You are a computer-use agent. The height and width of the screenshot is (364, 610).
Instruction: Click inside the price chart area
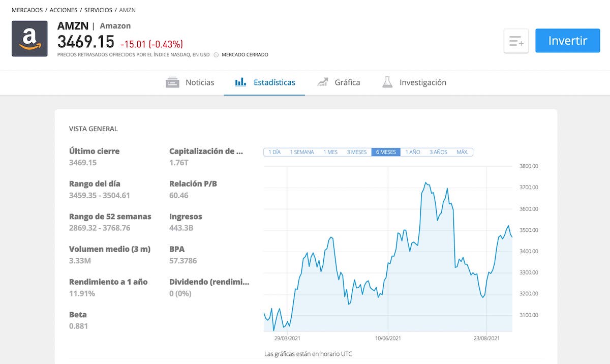point(386,244)
